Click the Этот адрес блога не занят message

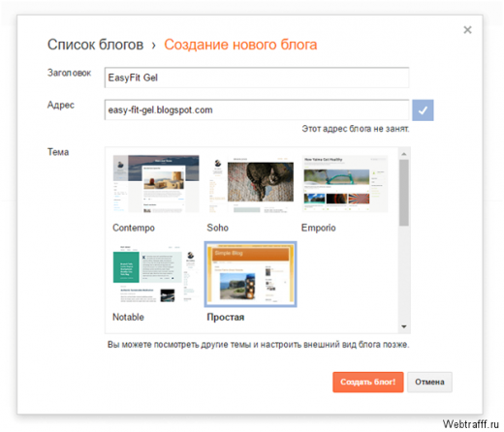pos(356,129)
